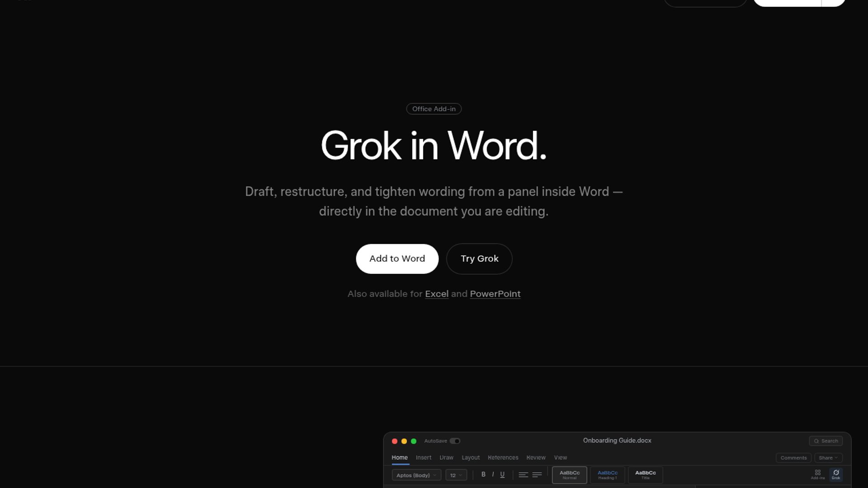Choose the Heading 1 style
The image size is (868, 488).
[x=608, y=475]
